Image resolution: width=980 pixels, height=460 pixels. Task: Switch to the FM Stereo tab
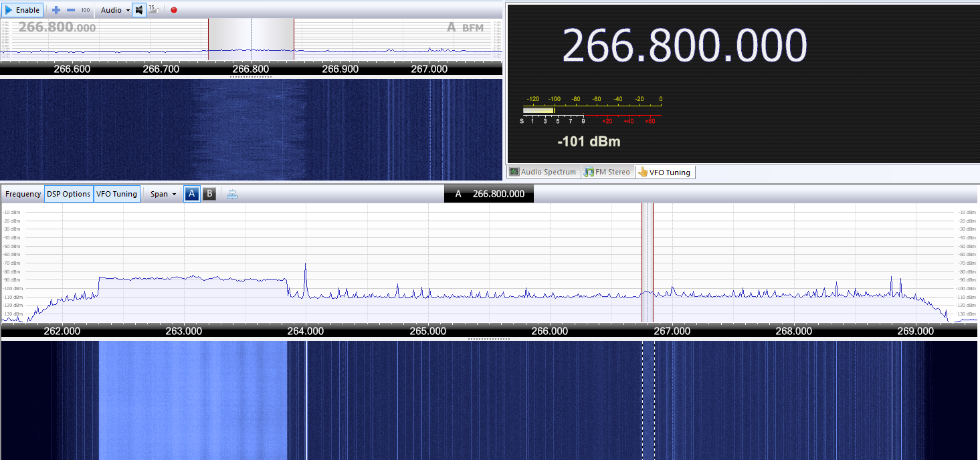(x=607, y=172)
